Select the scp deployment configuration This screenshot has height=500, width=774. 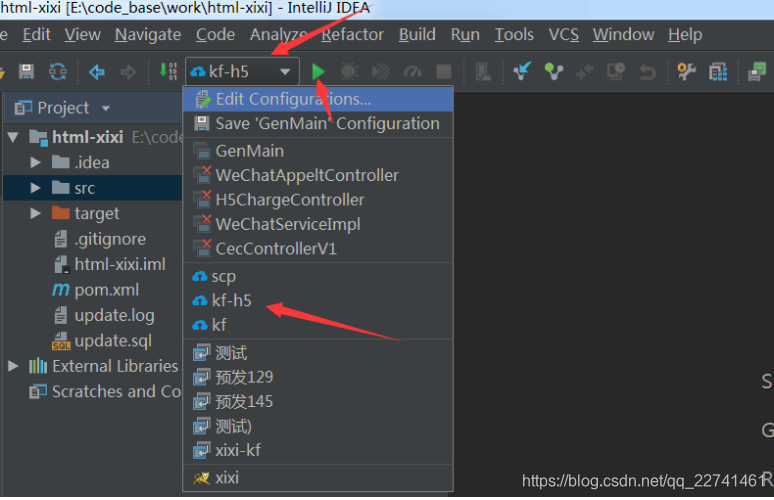[318, 276]
